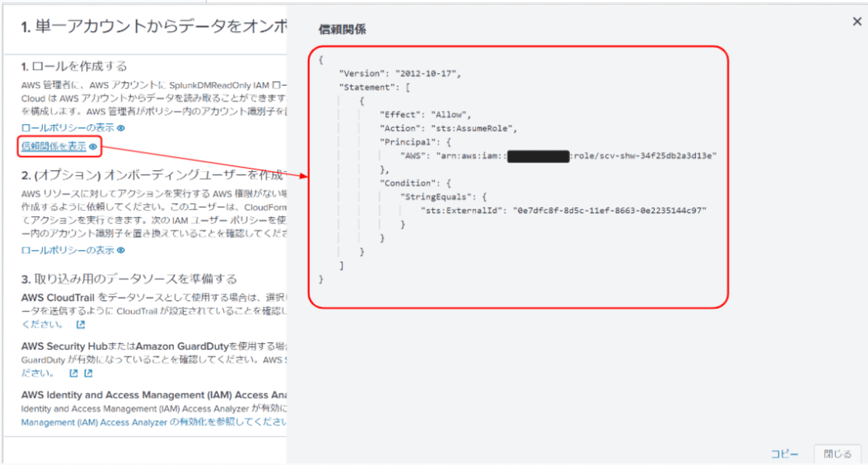Click the AWS CloudTrail をデータソース paragraph title
The height and width of the screenshot is (465, 868).
154,298
